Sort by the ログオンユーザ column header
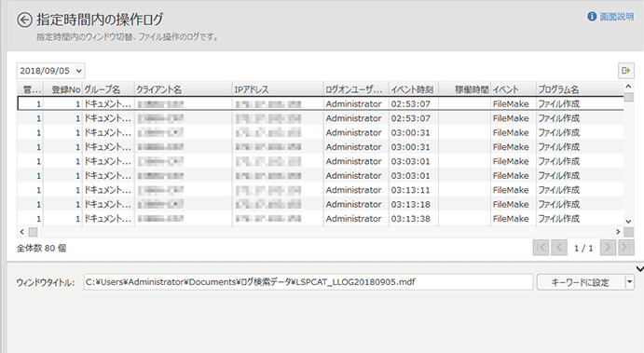This screenshot has height=353, width=644. pyautogui.click(x=356, y=89)
